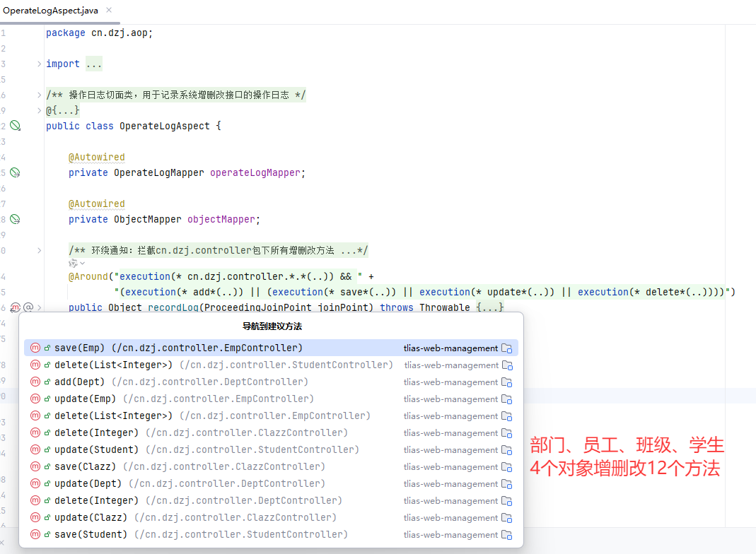Viewport: 756px width, 554px height.
Task: Expand the folded recordLog method body
Action: 490,307
